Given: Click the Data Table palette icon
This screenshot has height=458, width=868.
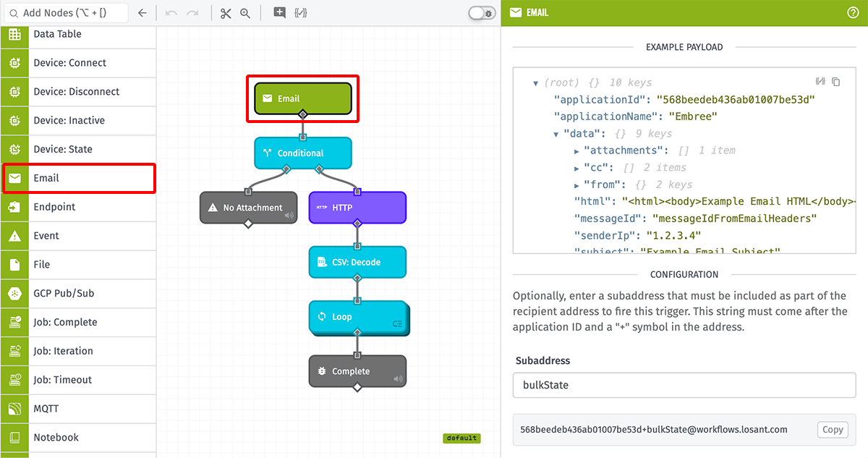Looking at the screenshot, I should coord(14,34).
